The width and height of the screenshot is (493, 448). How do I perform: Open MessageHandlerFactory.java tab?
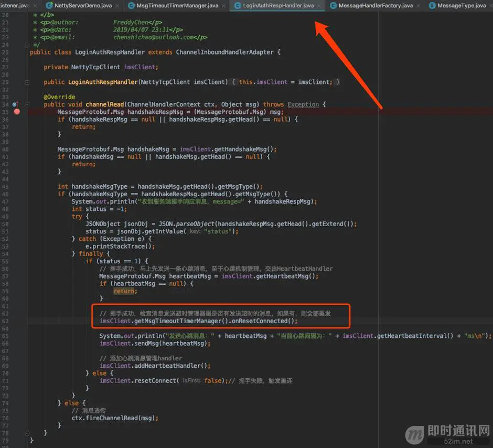coord(376,5)
